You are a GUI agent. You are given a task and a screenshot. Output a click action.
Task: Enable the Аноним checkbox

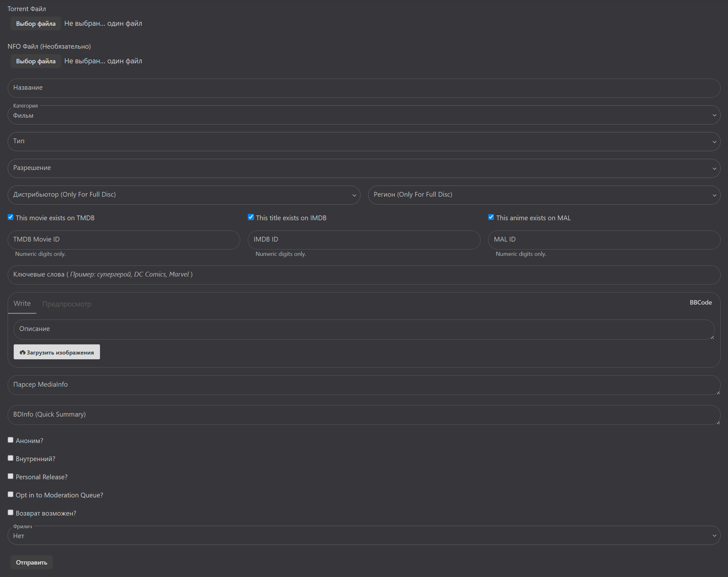coord(11,440)
